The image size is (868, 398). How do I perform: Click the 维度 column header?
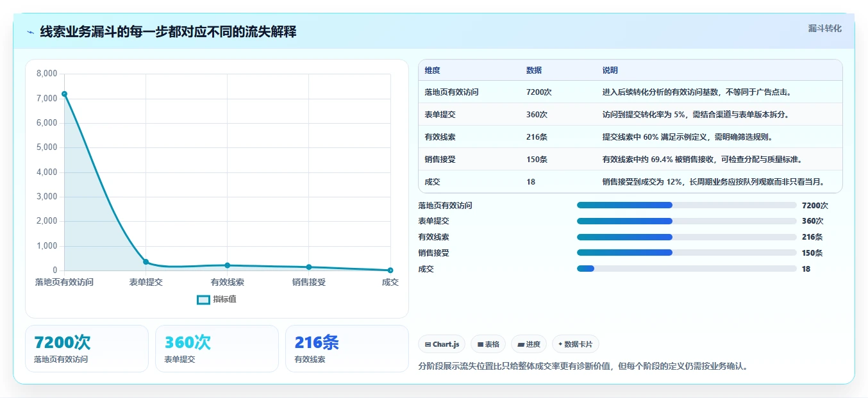432,70
